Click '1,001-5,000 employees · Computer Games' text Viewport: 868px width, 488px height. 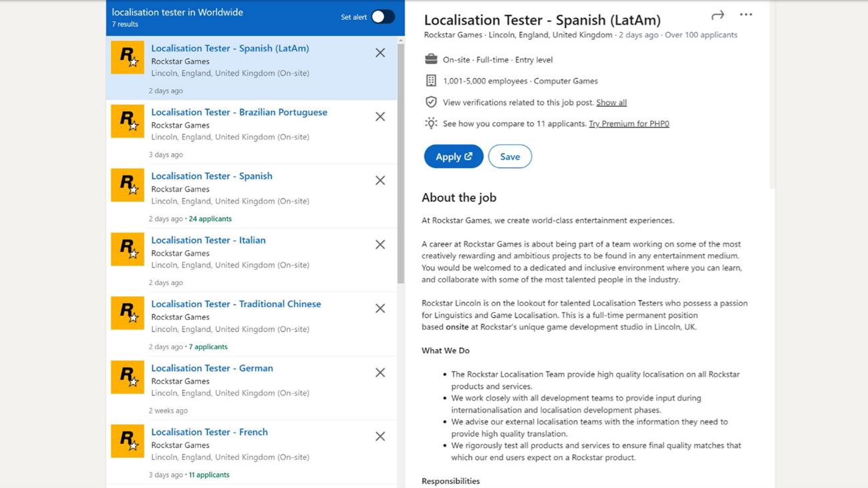pyautogui.click(x=521, y=81)
